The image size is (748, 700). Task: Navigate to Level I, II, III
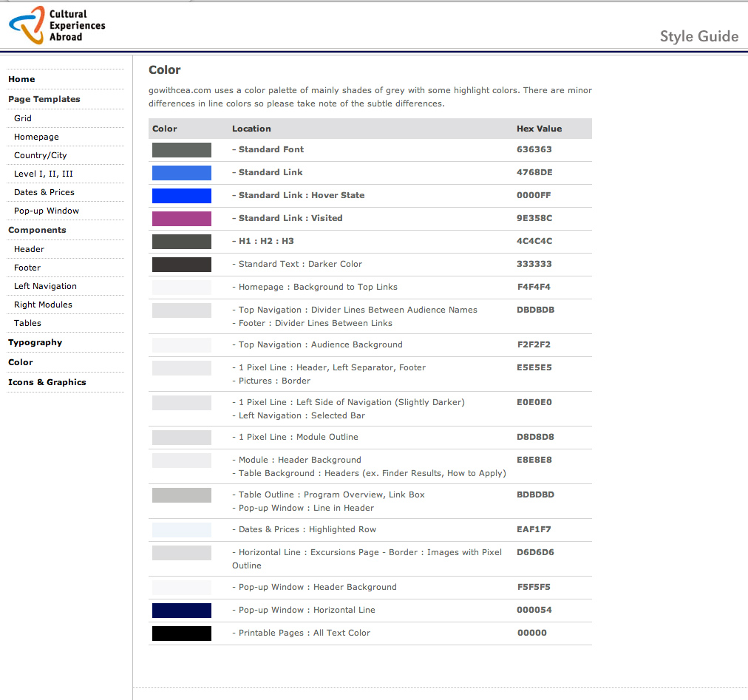43,174
